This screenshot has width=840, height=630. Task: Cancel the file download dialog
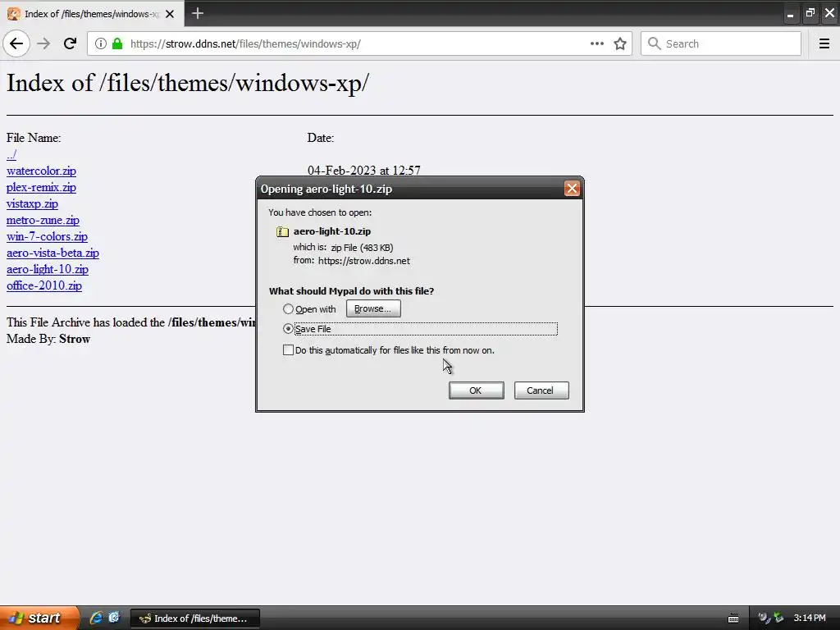point(541,390)
